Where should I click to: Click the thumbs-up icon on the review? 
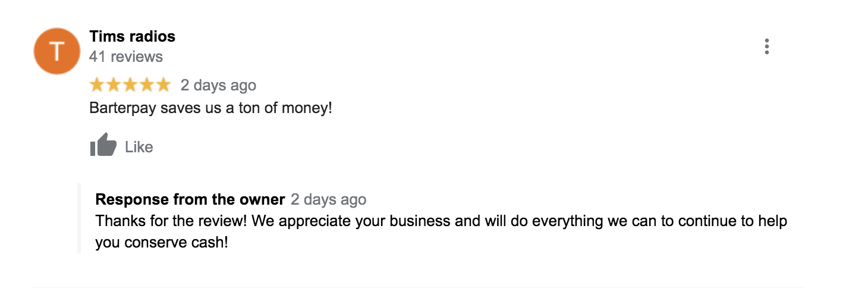pos(103,145)
